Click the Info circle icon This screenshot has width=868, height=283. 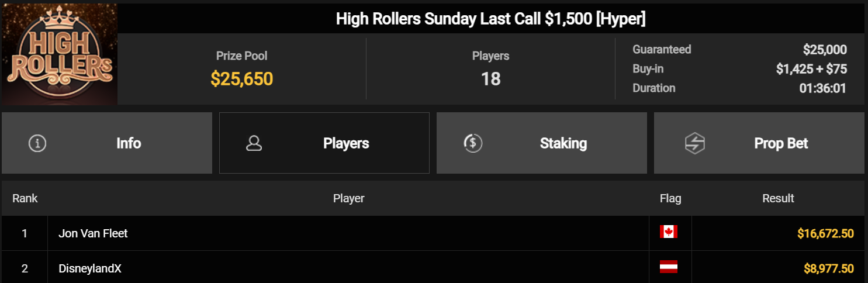tap(37, 143)
